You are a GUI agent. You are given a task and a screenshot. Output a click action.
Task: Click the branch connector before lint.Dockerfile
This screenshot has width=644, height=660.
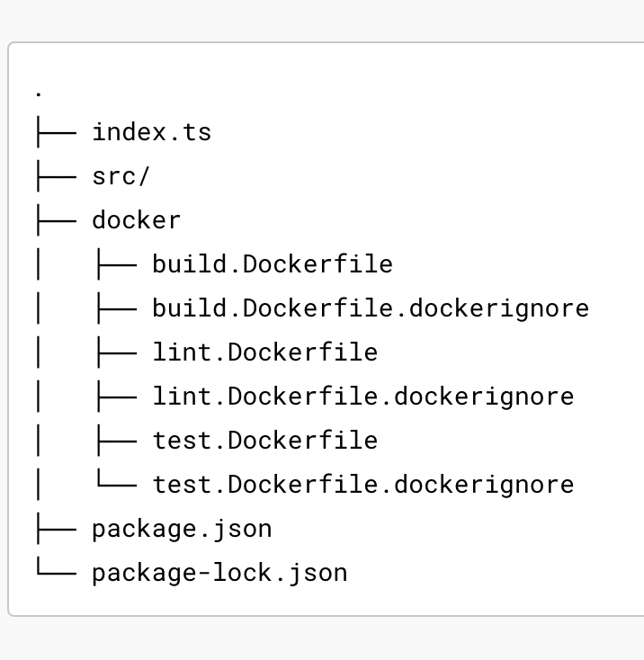click(x=115, y=352)
